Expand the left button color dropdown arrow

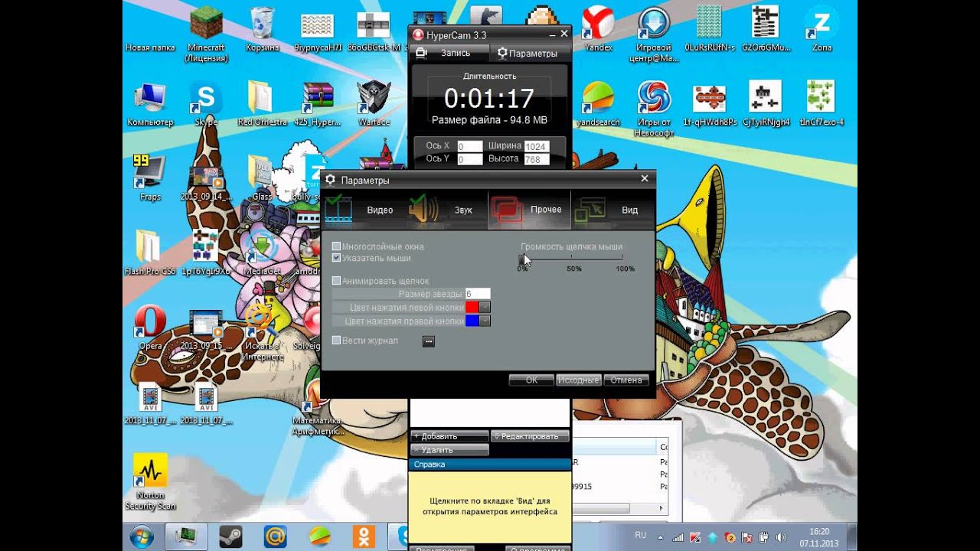pyautogui.click(x=485, y=308)
